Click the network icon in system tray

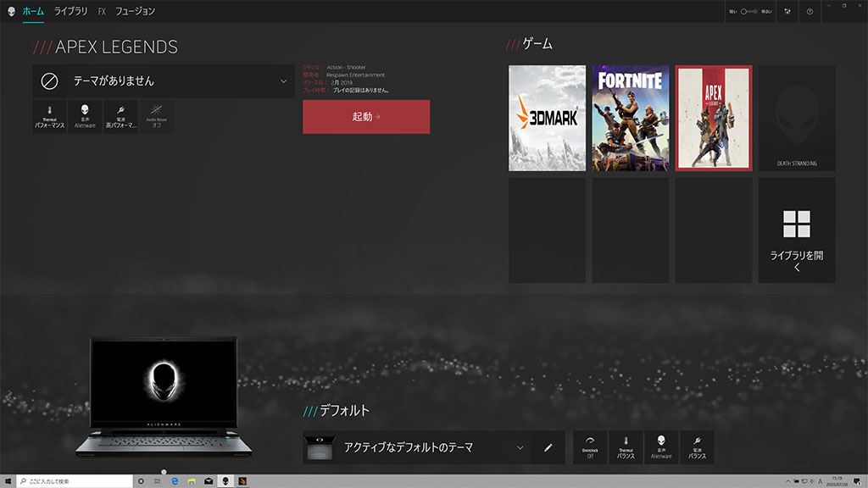click(804, 481)
